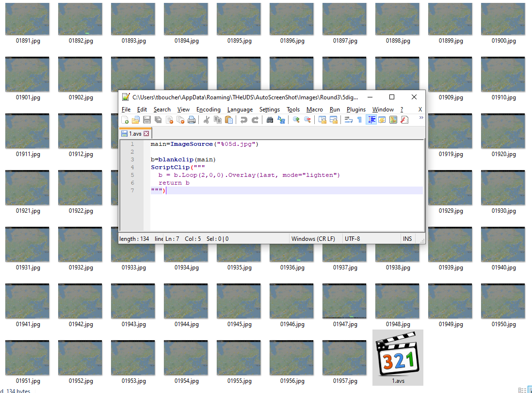Viewport: 532px width, 393px height.
Task: Save the current file with the floppy icon
Action: 147,120
